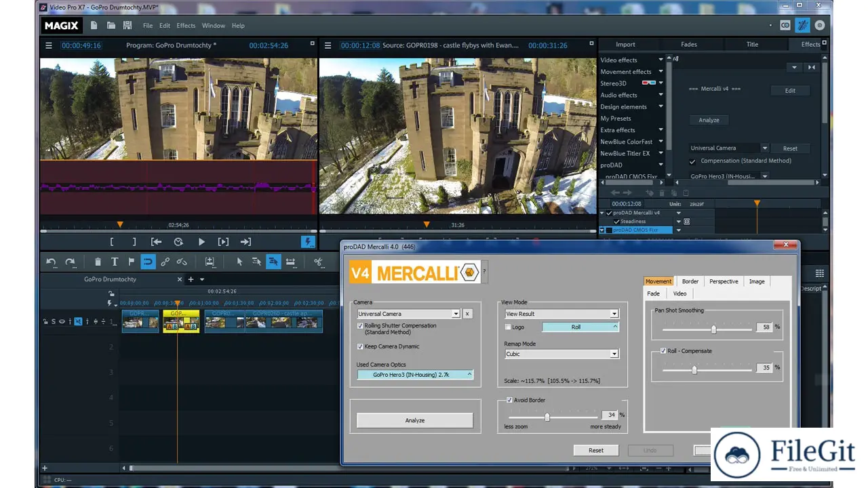This screenshot has width=868, height=488.
Task: Toggle the Steadiness parameter checkbox
Action: pyautogui.click(x=616, y=222)
